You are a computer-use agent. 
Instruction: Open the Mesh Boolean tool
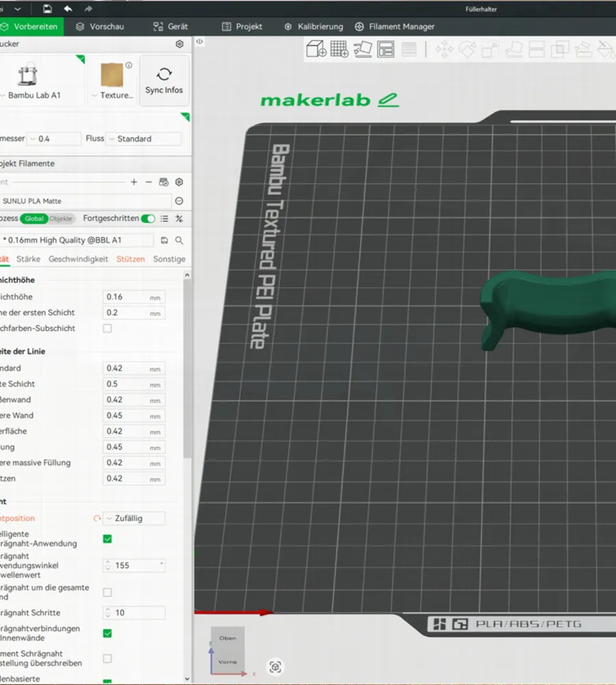point(560,49)
